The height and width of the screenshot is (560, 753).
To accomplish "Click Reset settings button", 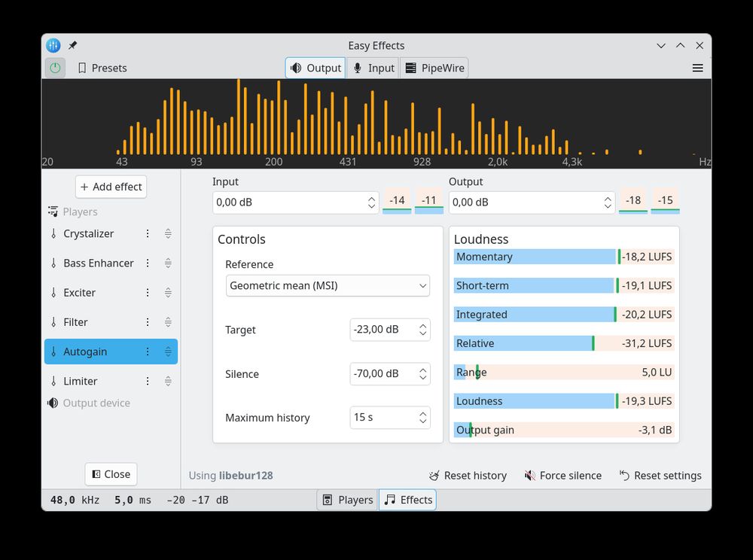I will point(660,476).
